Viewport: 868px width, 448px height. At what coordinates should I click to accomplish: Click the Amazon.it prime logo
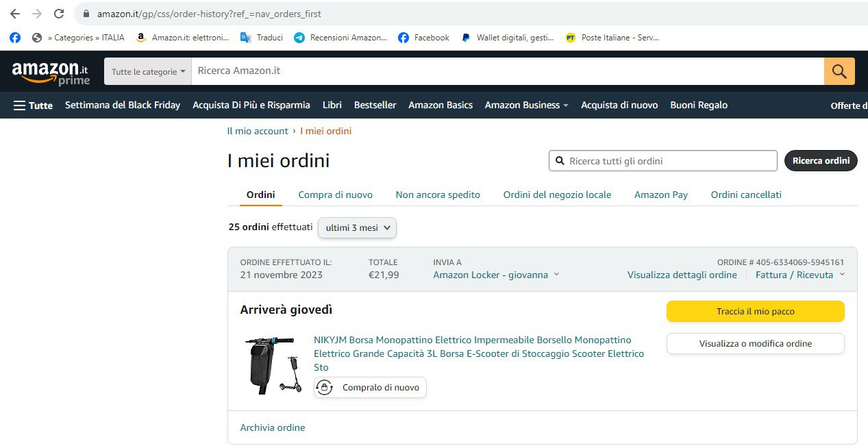pos(50,73)
